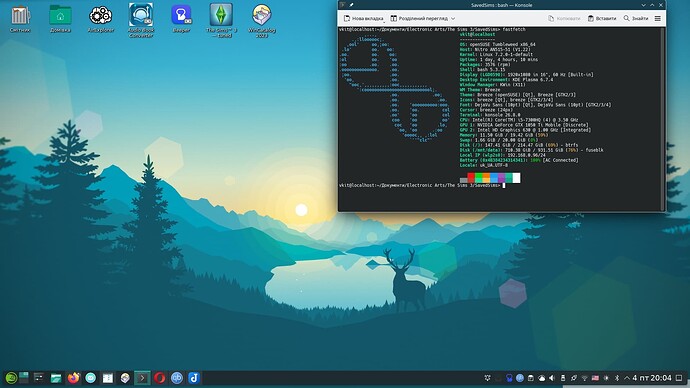Open the Konsole hamburger menu

click(x=657, y=18)
